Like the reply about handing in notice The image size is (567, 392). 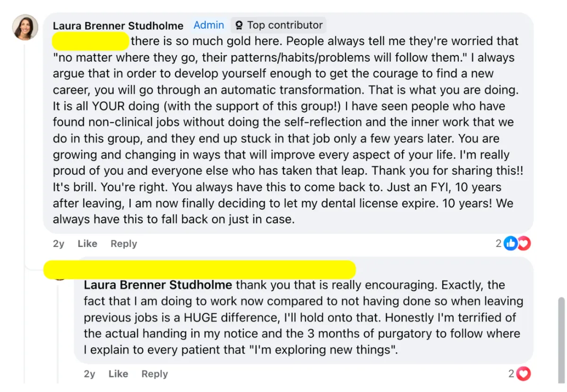[118, 374]
